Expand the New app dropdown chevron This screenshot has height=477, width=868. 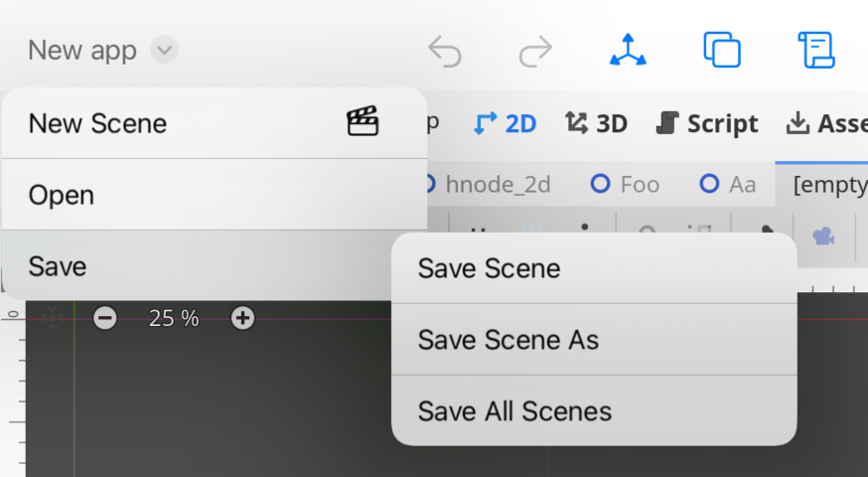(x=164, y=50)
